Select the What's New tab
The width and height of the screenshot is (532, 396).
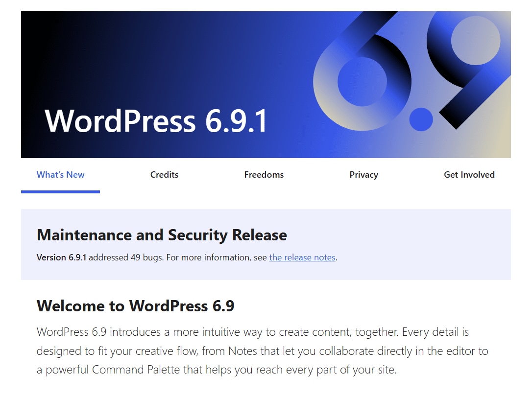[60, 174]
